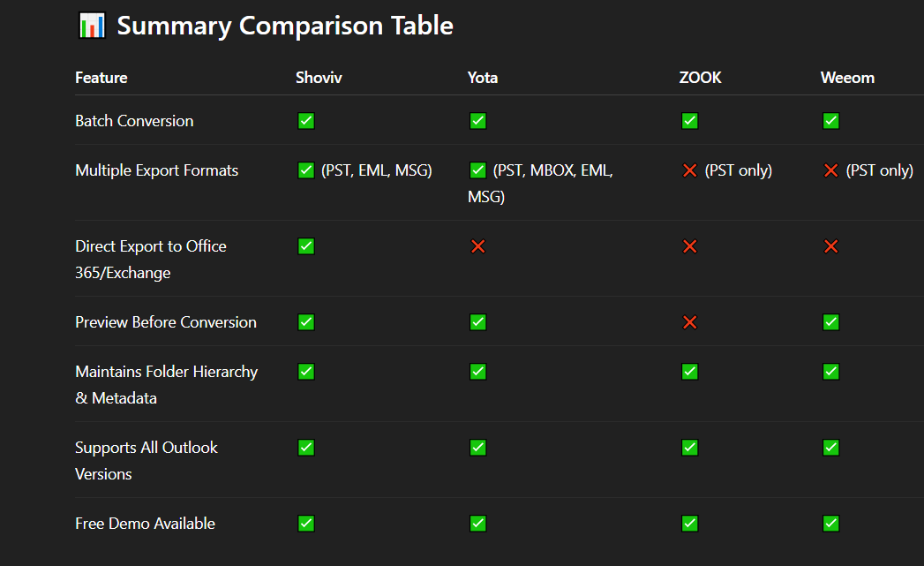Click the bar chart emoji beside Summary heading
The width and height of the screenshot is (924, 566).
(92, 26)
